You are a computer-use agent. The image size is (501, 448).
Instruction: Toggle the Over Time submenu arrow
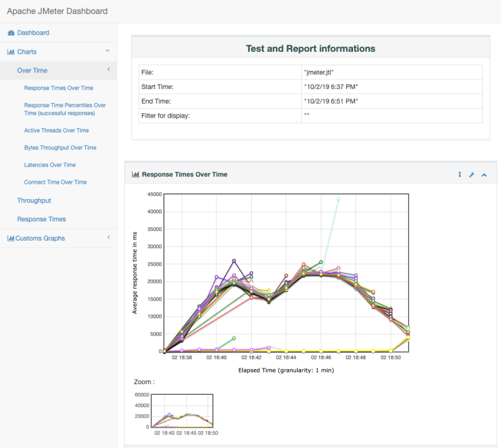tap(108, 70)
